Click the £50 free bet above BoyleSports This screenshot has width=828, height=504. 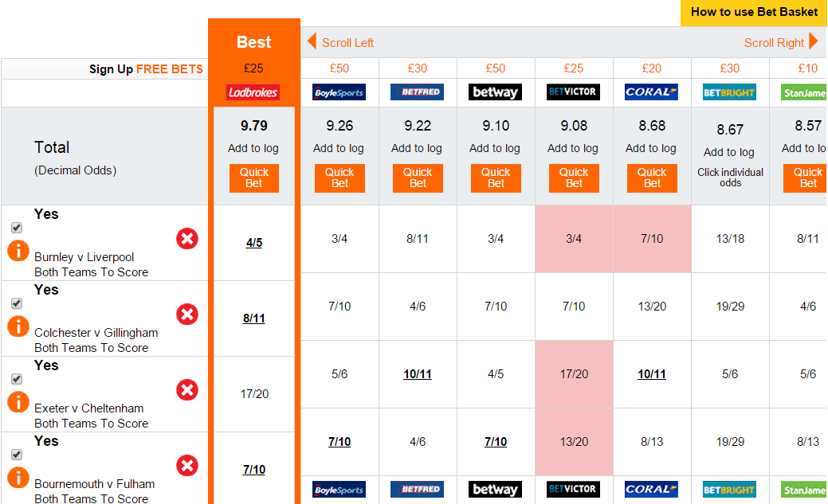[339, 68]
